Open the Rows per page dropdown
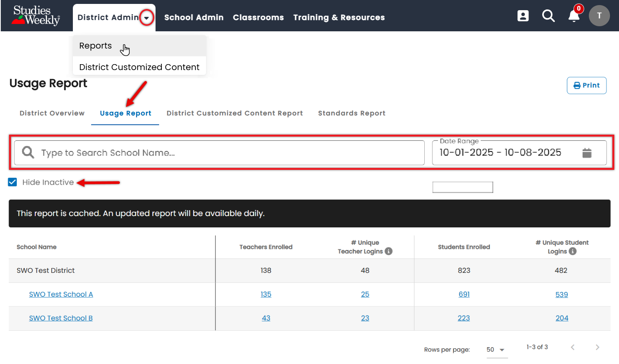The height and width of the screenshot is (364, 619). coord(496,350)
